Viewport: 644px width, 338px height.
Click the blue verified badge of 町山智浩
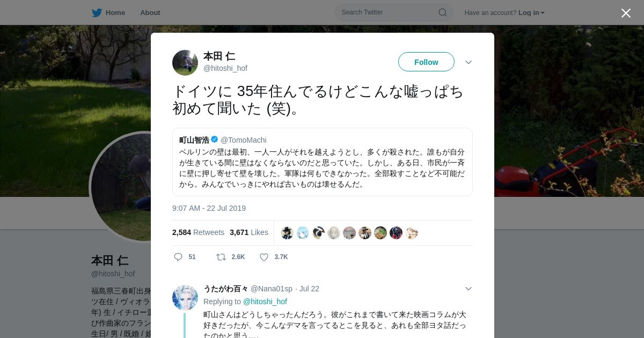tap(215, 139)
